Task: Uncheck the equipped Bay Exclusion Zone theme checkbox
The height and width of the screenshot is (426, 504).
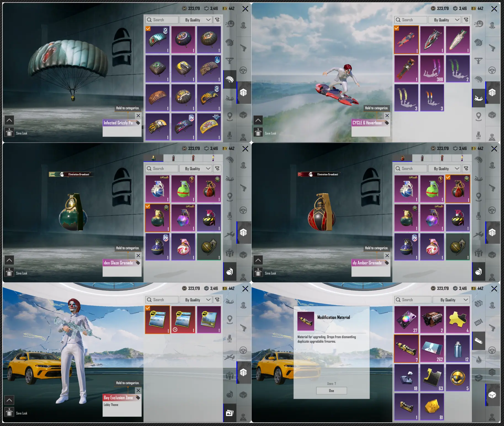Action: [x=148, y=308]
